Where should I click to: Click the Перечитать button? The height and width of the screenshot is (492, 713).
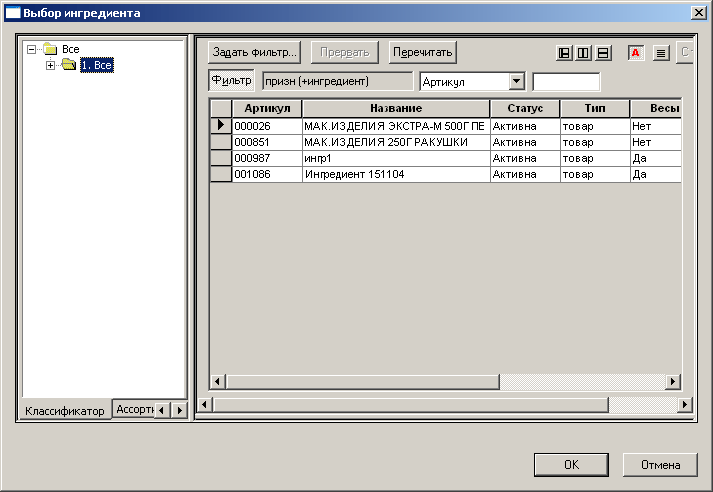422,52
